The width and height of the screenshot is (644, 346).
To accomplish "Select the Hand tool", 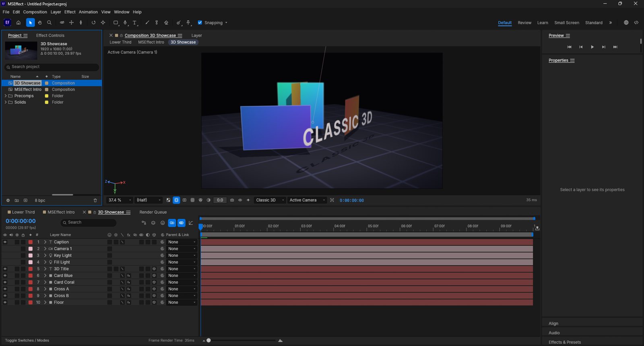I will [x=40, y=23].
